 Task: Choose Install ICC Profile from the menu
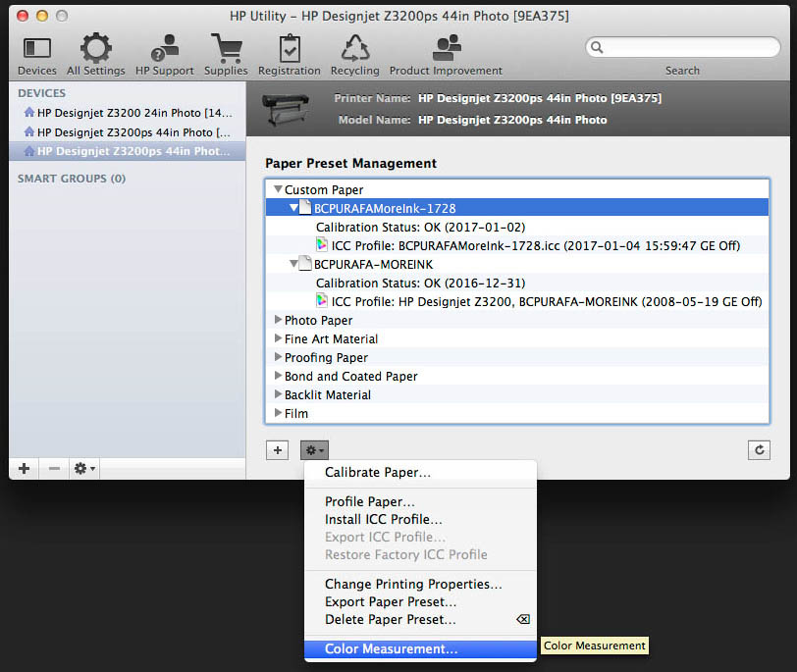tap(383, 520)
